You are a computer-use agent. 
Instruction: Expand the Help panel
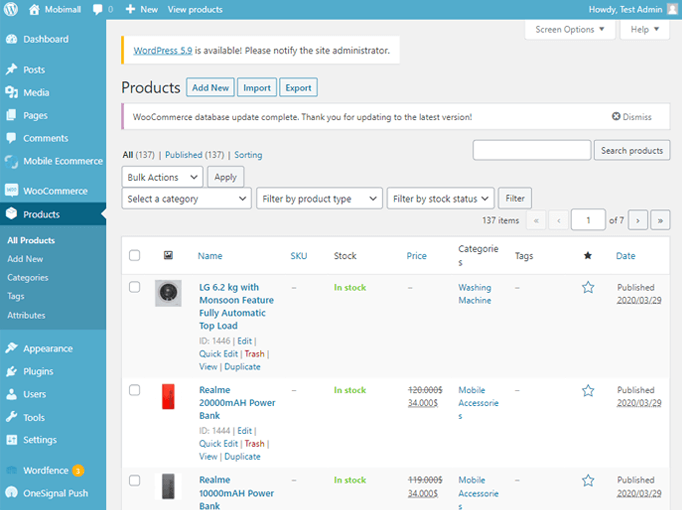click(x=645, y=30)
